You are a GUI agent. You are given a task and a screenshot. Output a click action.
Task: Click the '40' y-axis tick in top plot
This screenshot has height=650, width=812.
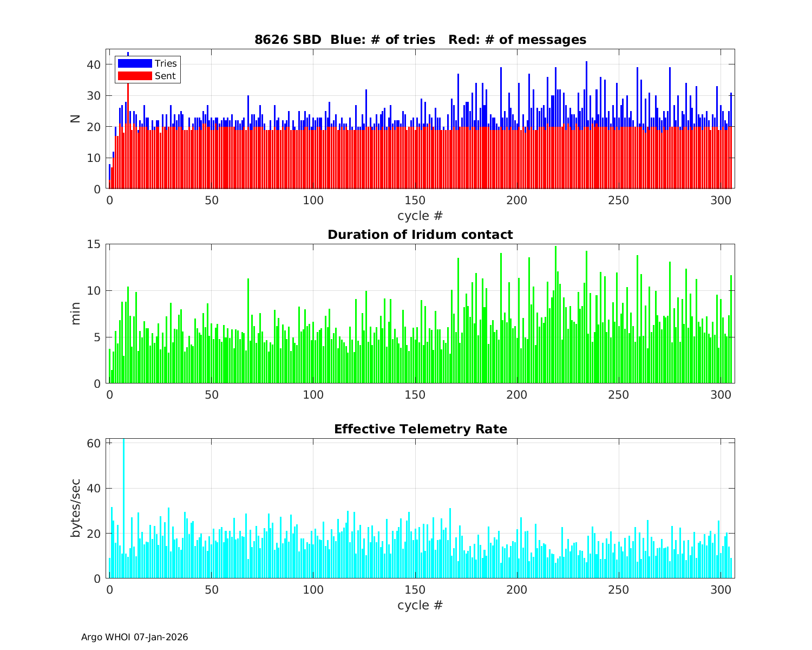pos(94,64)
